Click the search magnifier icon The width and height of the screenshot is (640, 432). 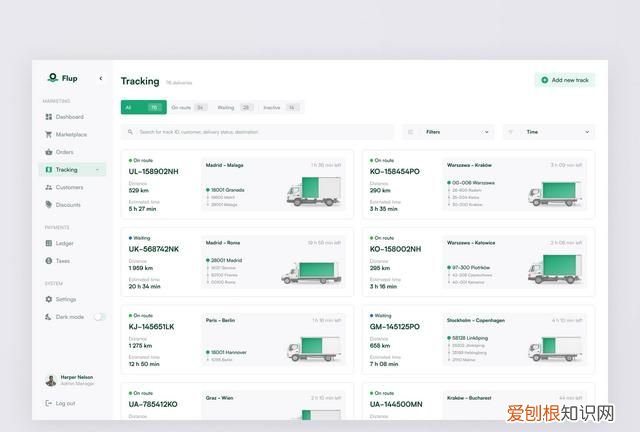click(x=130, y=132)
